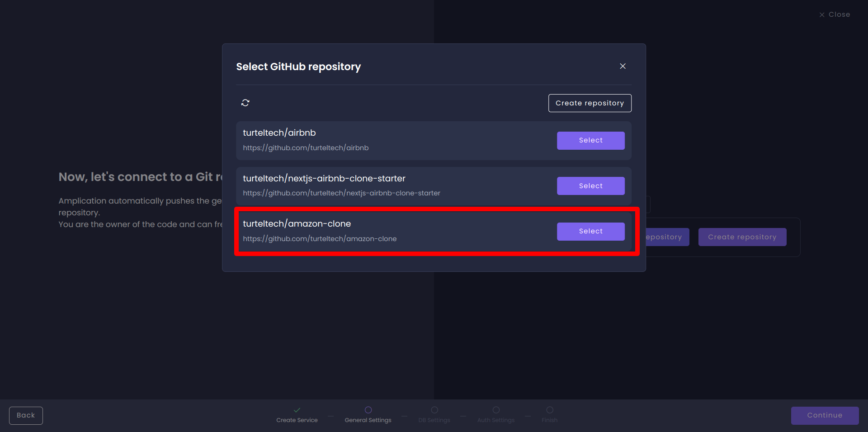This screenshot has height=432, width=868.
Task: Click the Back button
Action: (25, 415)
